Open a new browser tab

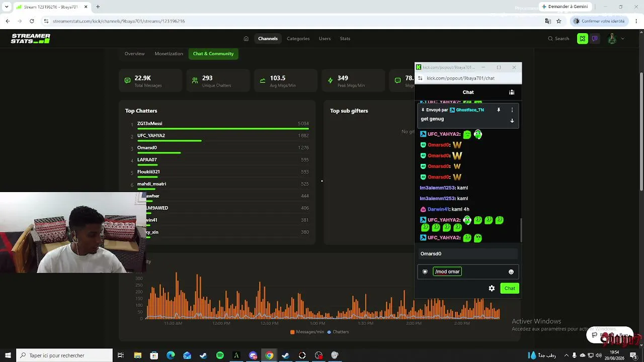click(x=98, y=7)
